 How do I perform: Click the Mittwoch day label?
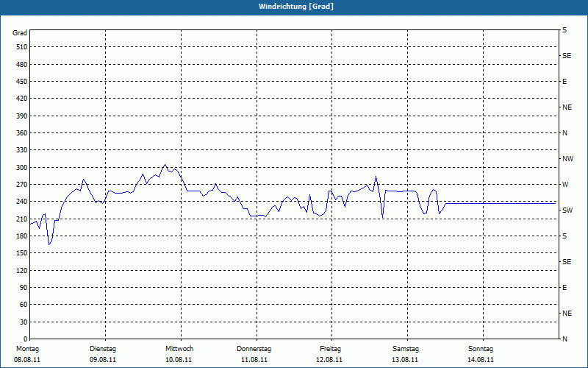(179, 349)
